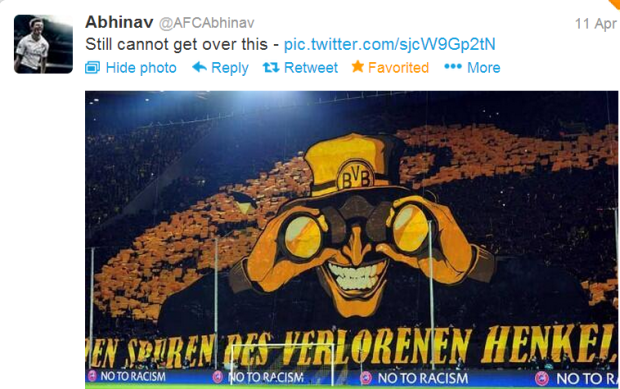The width and height of the screenshot is (620, 389).
Task: Click the three-dot More icon
Action: point(453,67)
